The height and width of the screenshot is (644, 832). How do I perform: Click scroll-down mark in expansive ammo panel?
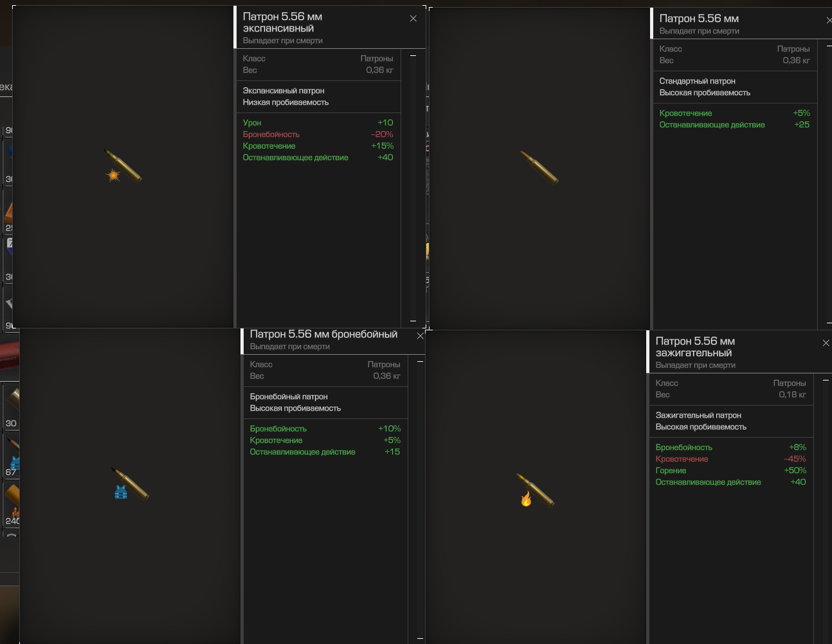pyautogui.click(x=413, y=321)
